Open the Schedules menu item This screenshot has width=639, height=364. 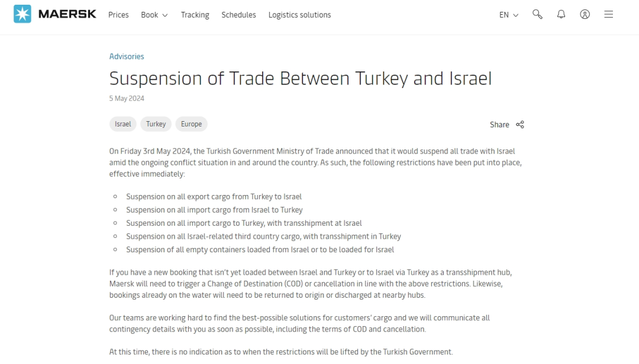pyautogui.click(x=238, y=15)
